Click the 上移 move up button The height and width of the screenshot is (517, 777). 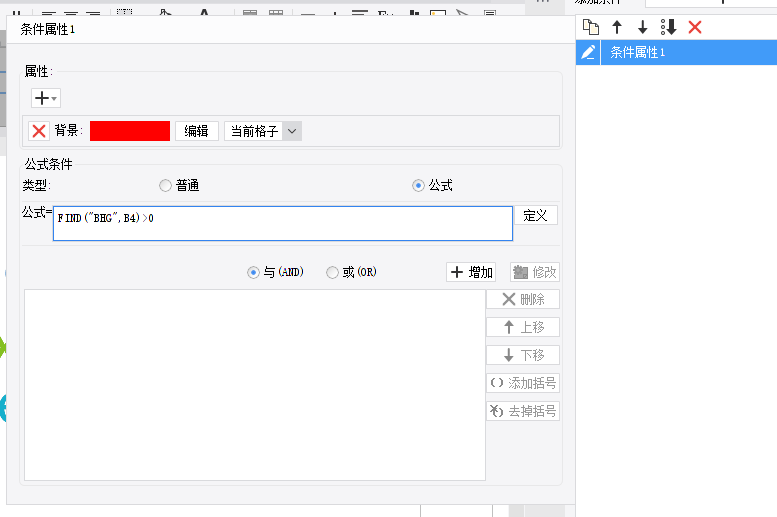(x=523, y=327)
